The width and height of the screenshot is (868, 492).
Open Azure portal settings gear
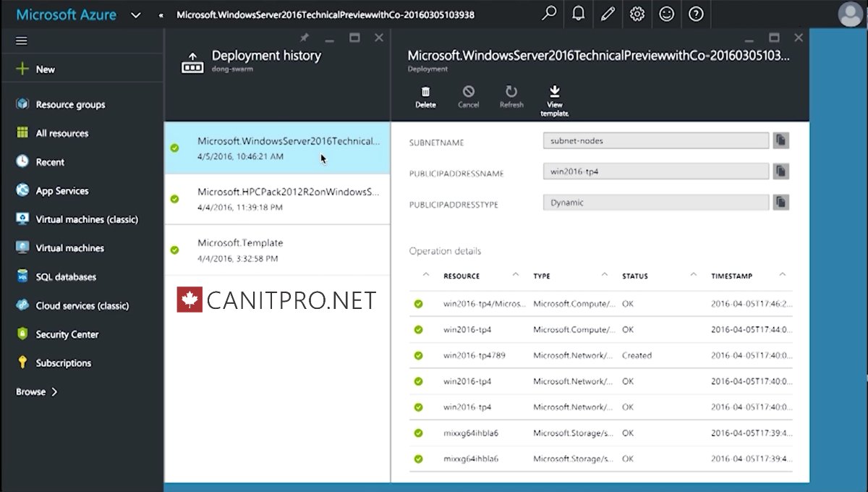[x=637, y=14]
